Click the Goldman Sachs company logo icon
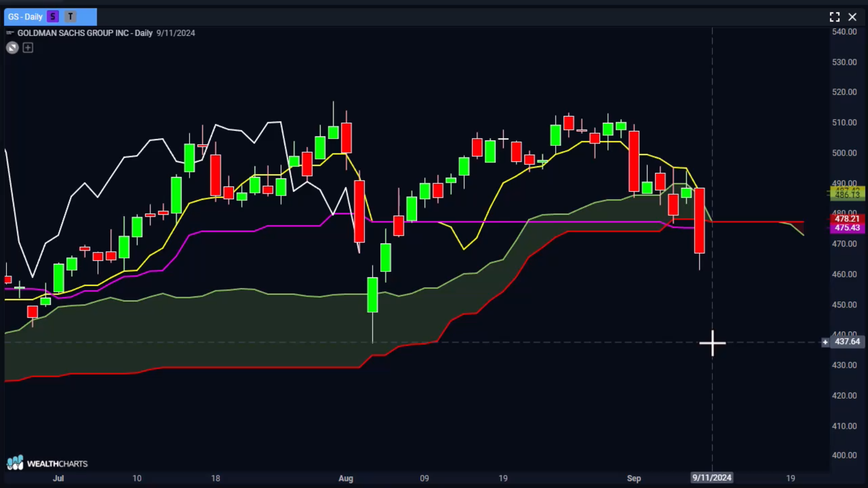This screenshot has width=868, height=488. 9,33
